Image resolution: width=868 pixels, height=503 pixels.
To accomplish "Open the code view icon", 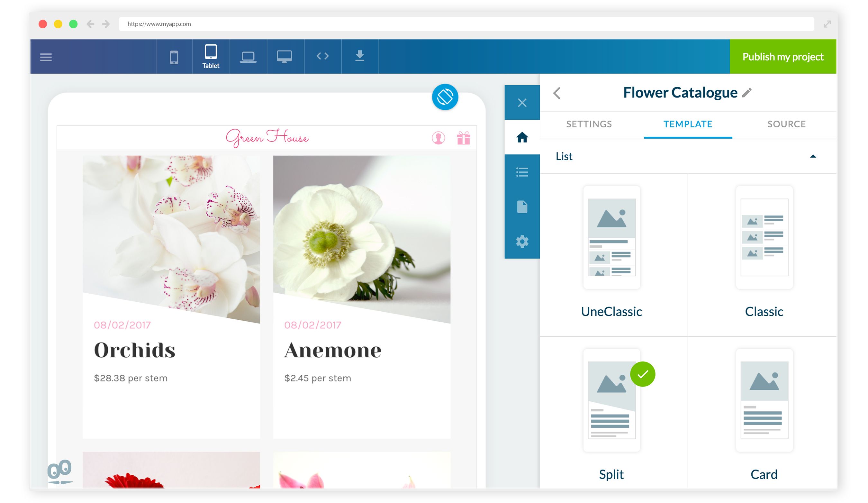I will pyautogui.click(x=323, y=56).
